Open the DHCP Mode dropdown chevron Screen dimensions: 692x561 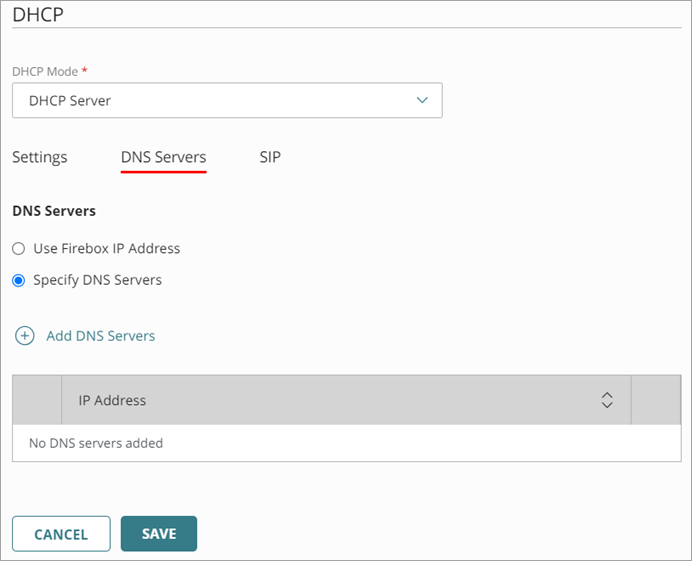click(422, 100)
